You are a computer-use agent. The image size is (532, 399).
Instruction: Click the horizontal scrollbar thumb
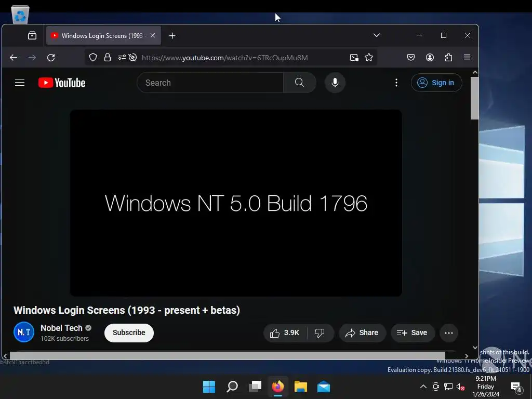228,356
